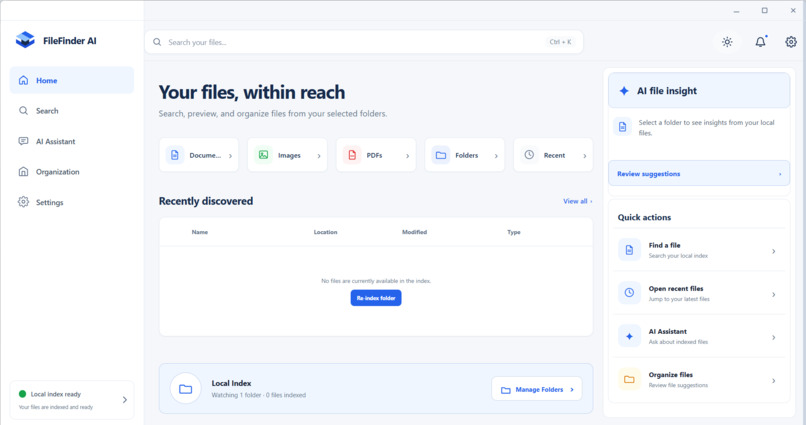Click 'Watching 1 folder · 0 files indexed' text
The height and width of the screenshot is (425, 806).
pyautogui.click(x=259, y=395)
